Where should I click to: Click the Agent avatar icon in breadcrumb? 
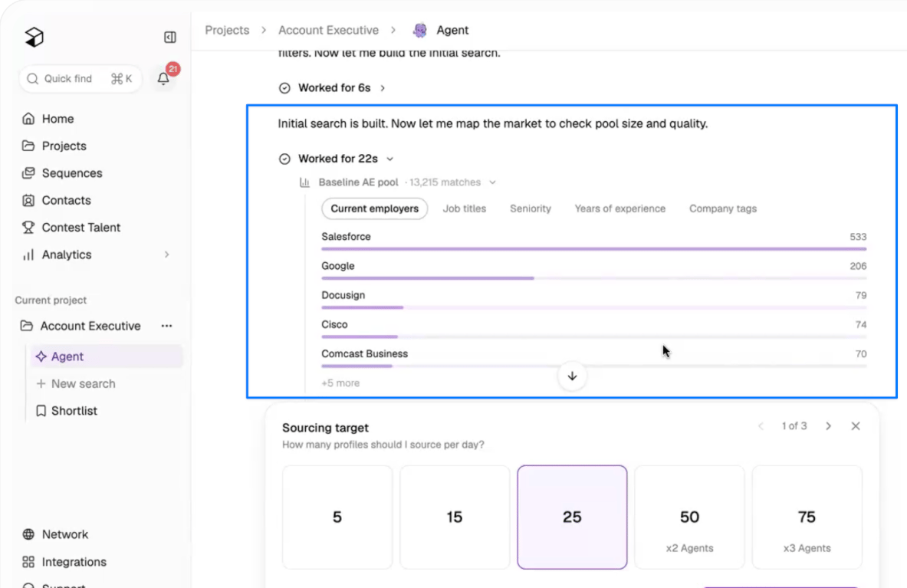(420, 30)
